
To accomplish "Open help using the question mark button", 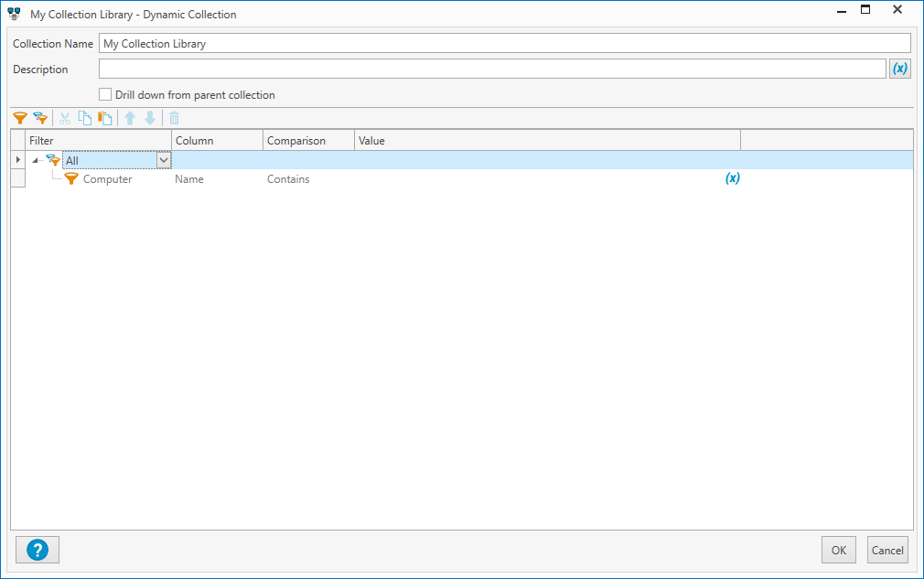I will (x=37, y=549).
